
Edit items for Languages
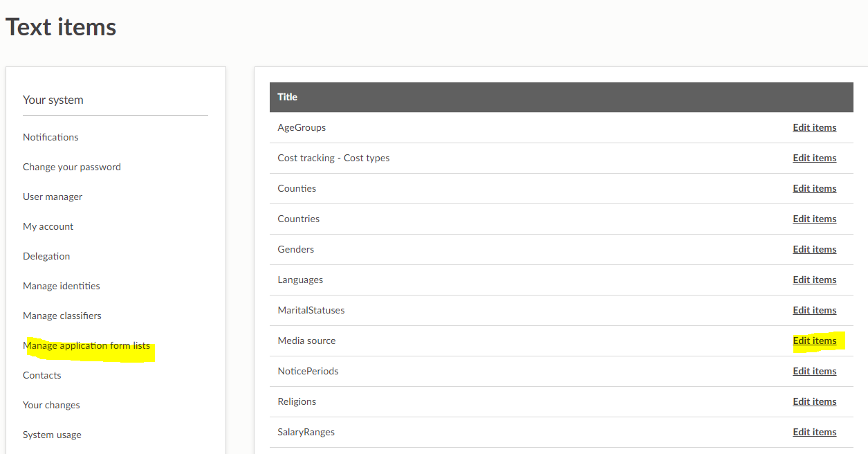tap(814, 280)
